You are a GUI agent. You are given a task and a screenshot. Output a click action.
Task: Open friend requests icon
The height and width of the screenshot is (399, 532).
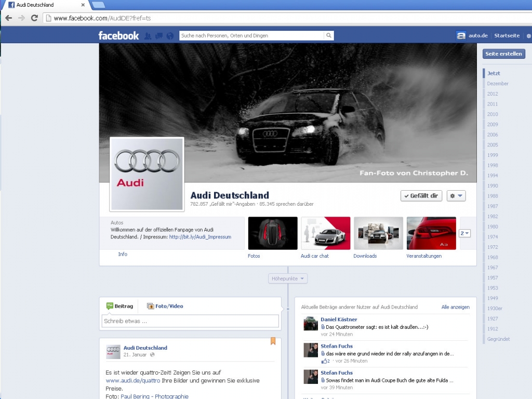[148, 36]
